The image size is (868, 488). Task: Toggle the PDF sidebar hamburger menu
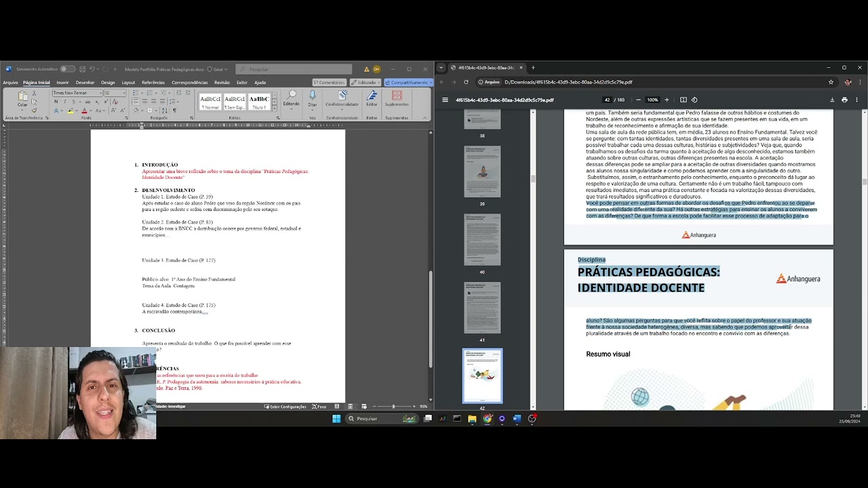pyautogui.click(x=445, y=100)
